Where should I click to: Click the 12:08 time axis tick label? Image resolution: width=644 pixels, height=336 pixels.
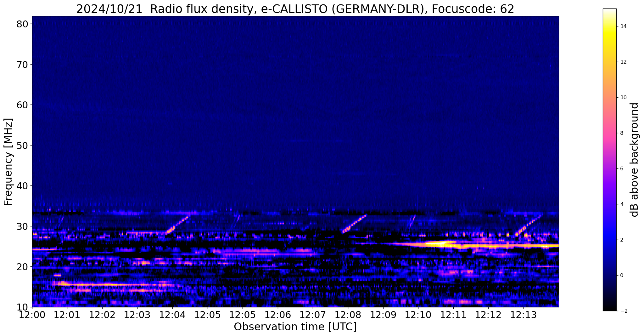pyautogui.click(x=348, y=315)
